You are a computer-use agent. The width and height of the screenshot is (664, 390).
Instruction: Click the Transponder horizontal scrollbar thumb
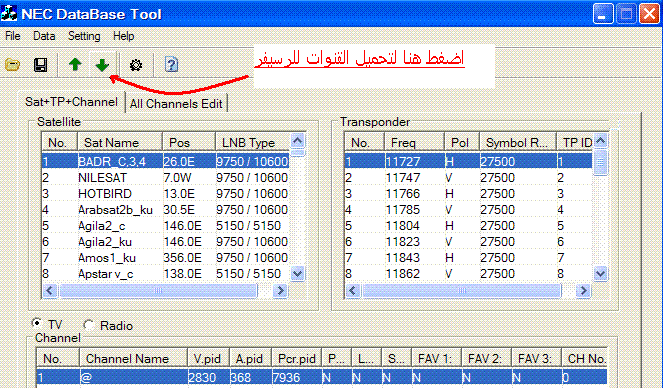point(462,290)
